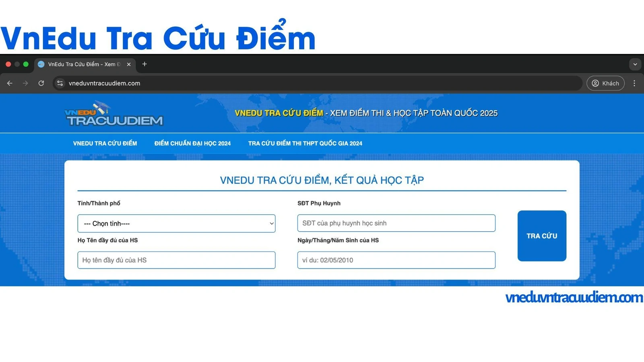
Task: Reload the page using the refresh icon
Action: [x=41, y=83]
